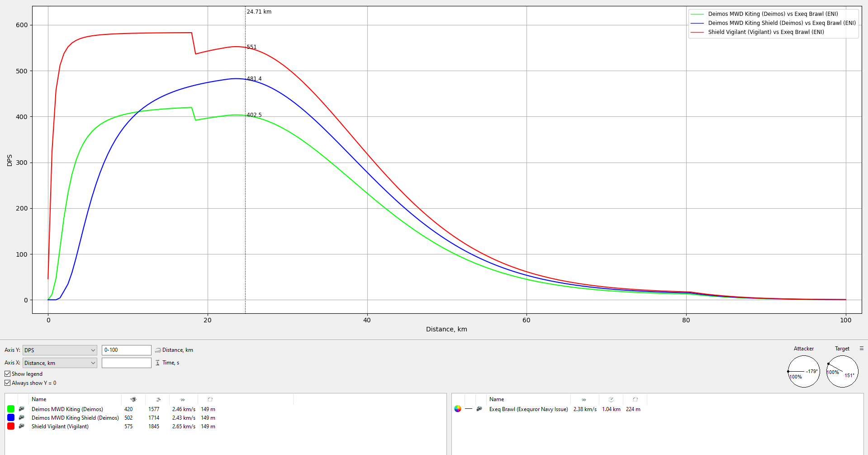Toggle Always show Y = 0 checkbox

(8, 383)
